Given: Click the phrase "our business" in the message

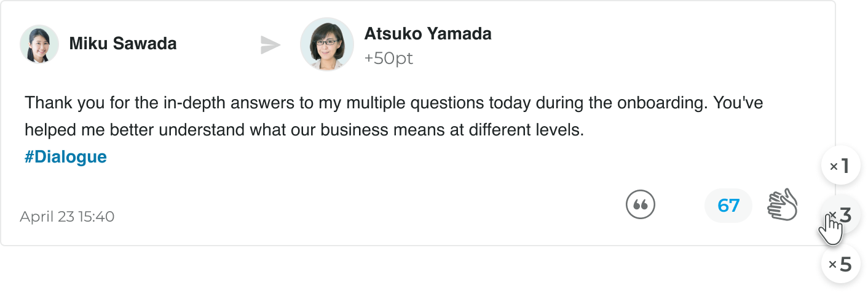Looking at the screenshot, I should [x=331, y=130].
